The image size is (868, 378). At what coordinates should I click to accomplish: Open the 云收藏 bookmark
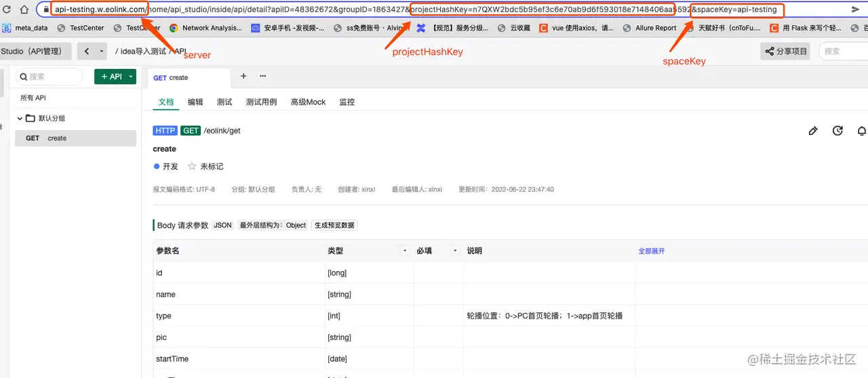(514, 28)
